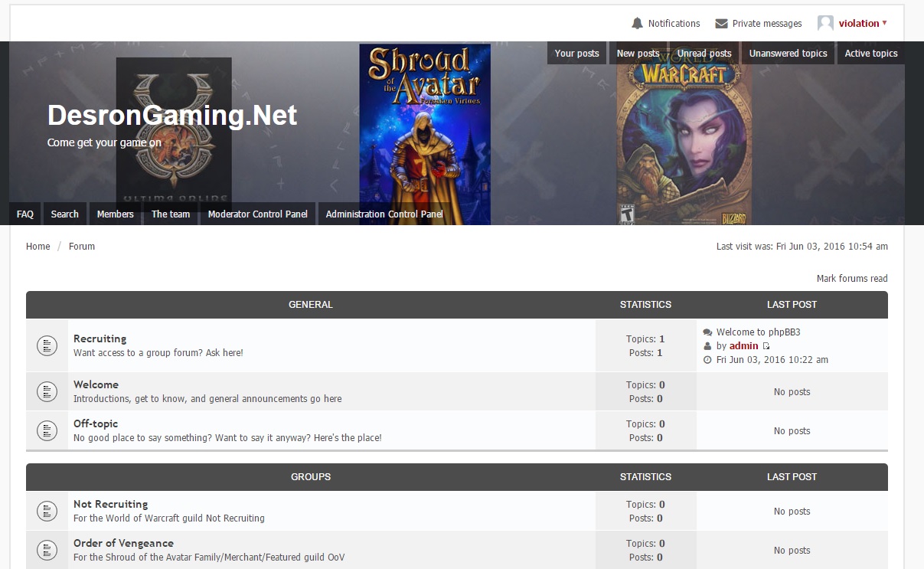Click the Not Recruiting forum status icon
924x569 pixels.
coord(47,511)
